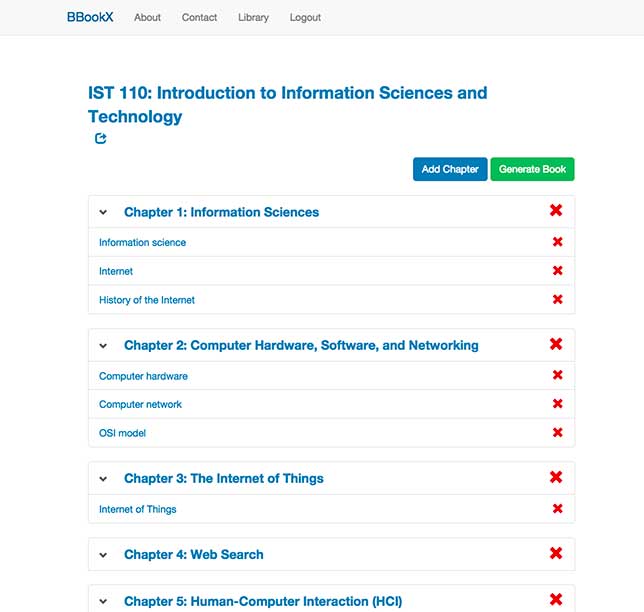Expand Chapter 4 Web Search chevron
This screenshot has width=644, height=612.
coord(103,555)
